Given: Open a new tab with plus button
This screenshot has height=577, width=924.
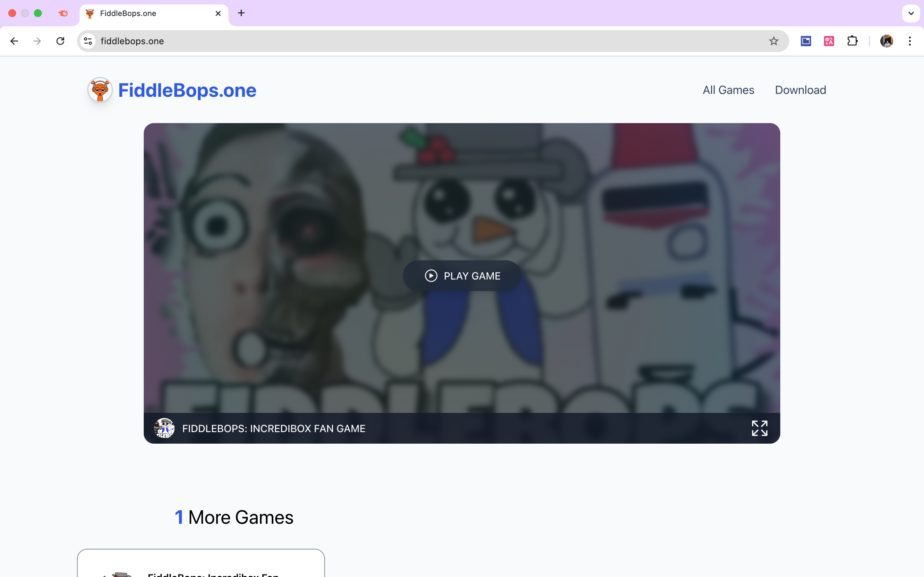Looking at the screenshot, I should click(x=241, y=13).
